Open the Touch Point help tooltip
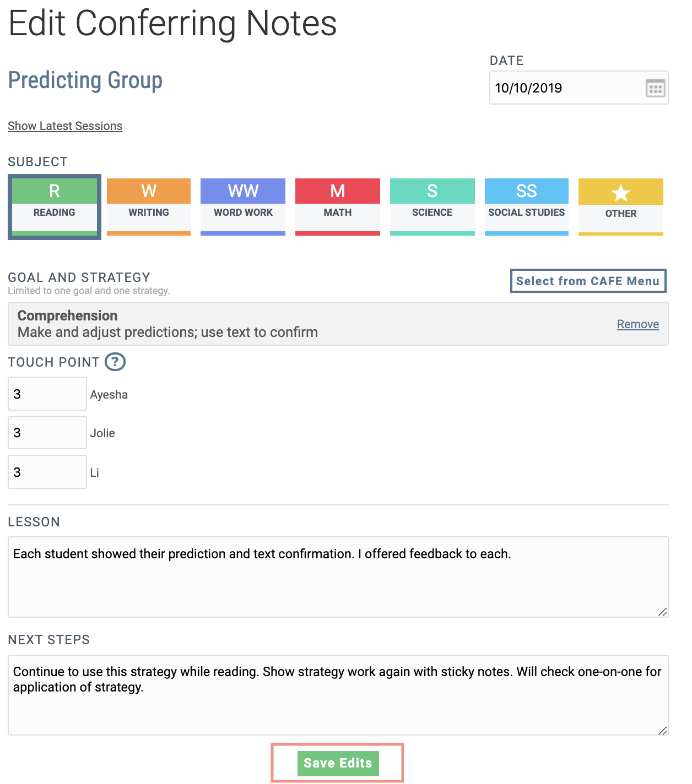Screen dimensions: 692x784 (115, 362)
